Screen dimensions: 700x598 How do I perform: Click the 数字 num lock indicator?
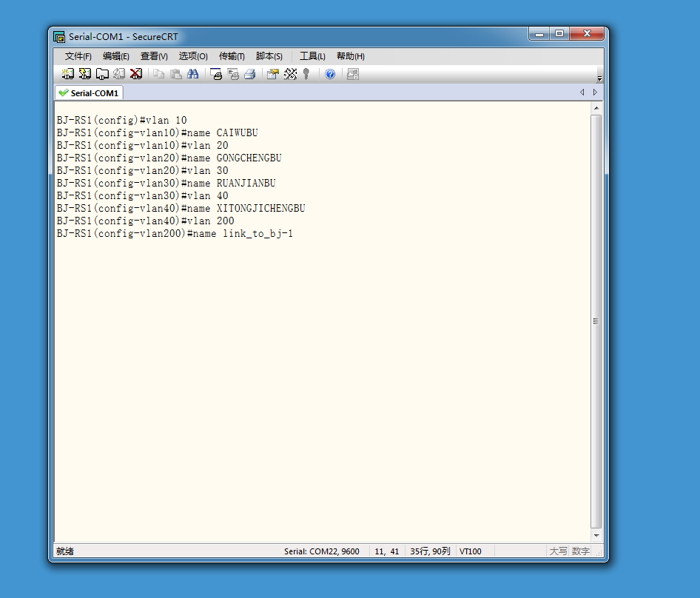pos(580,551)
